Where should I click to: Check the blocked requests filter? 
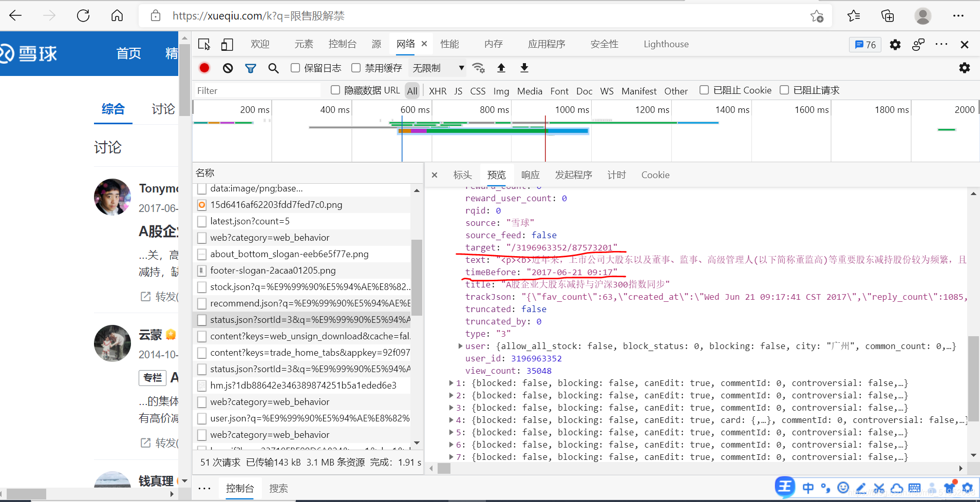point(784,90)
